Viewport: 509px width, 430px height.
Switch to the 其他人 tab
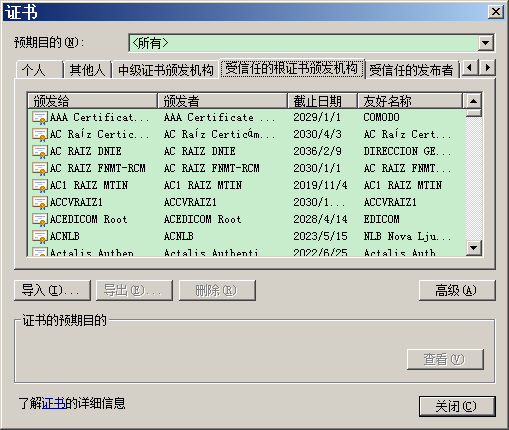[x=87, y=70]
